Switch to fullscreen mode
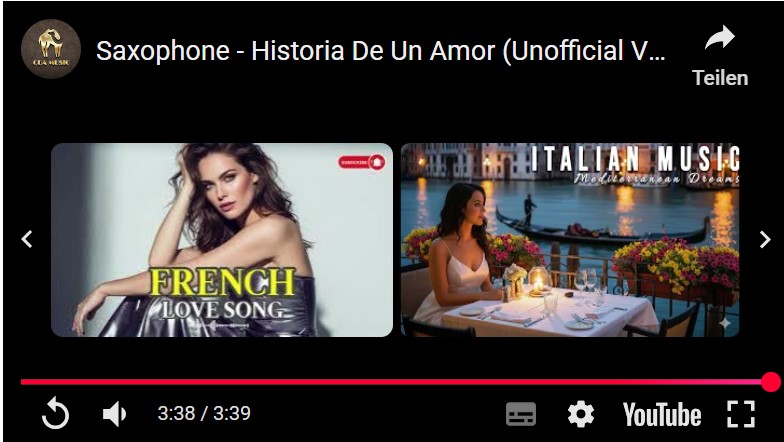The height and width of the screenshot is (442, 784). (x=740, y=414)
